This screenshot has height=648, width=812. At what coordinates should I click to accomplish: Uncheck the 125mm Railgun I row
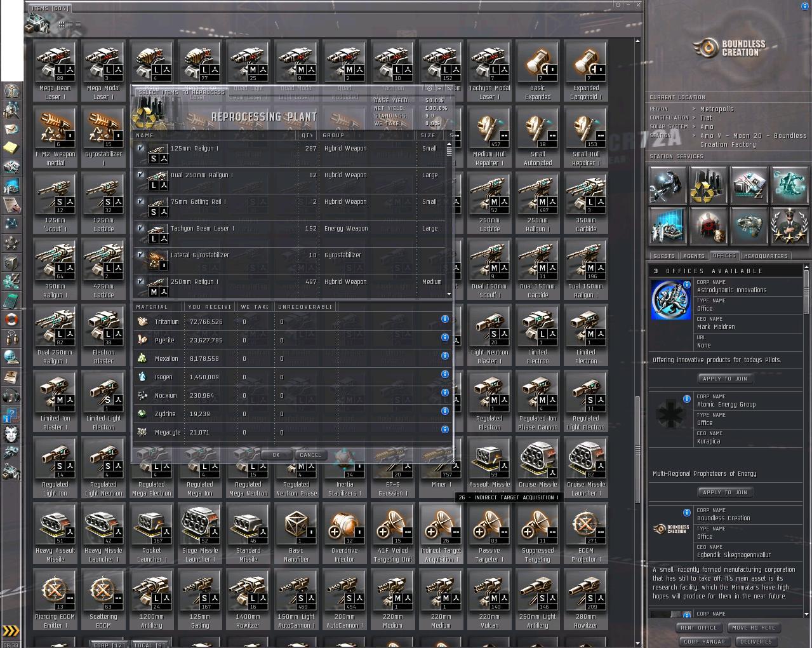coord(140,148)
